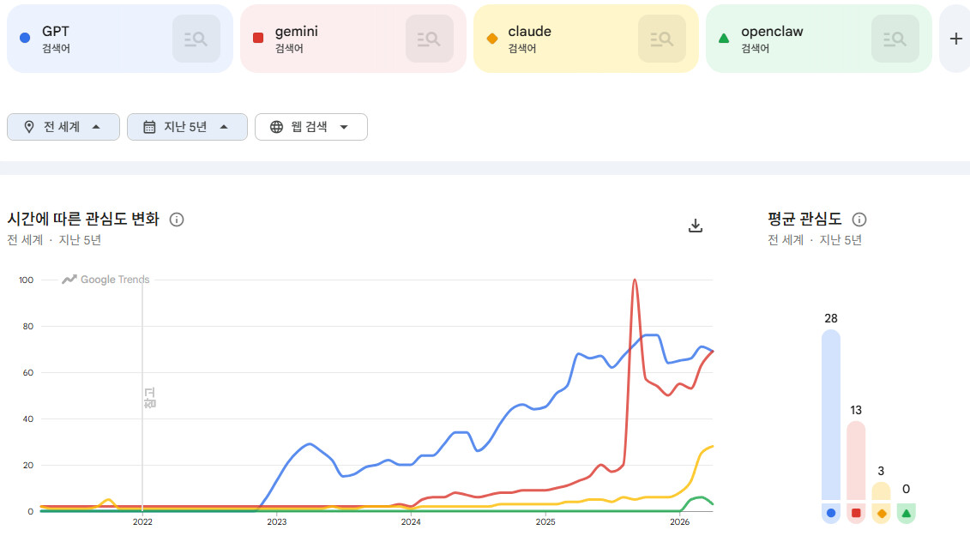Screen dimensions: 970x560
Task: Open search explore icon on GPT card
Action: [x=196, y=39]
